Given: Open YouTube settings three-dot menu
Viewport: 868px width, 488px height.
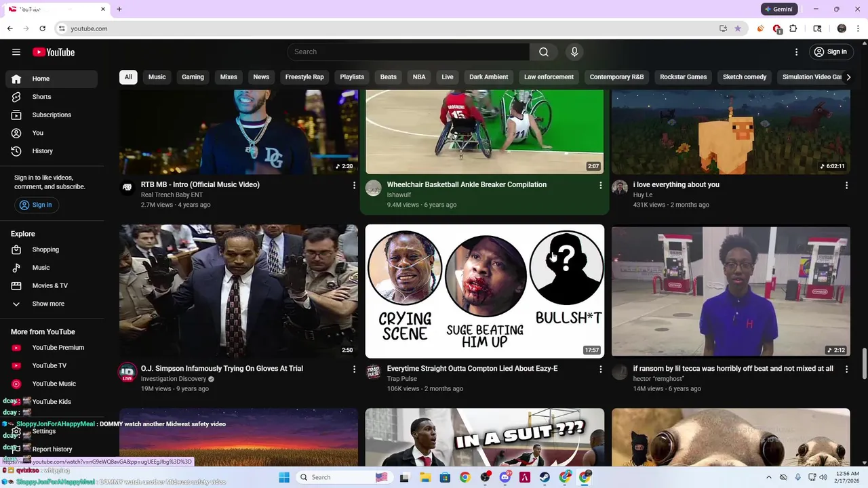Looking at the screenshot, I should (x=797, y=52).
